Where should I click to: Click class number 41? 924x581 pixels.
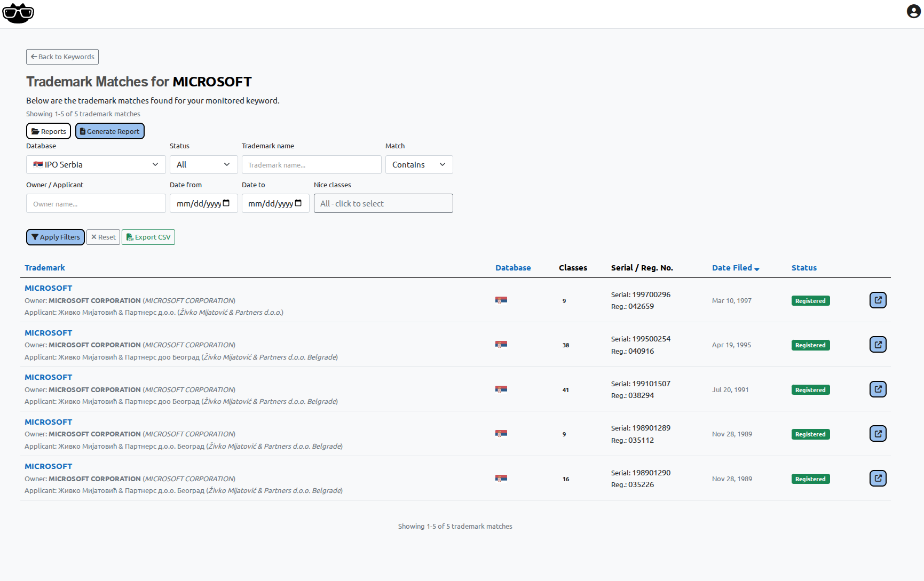pos(566,390)
